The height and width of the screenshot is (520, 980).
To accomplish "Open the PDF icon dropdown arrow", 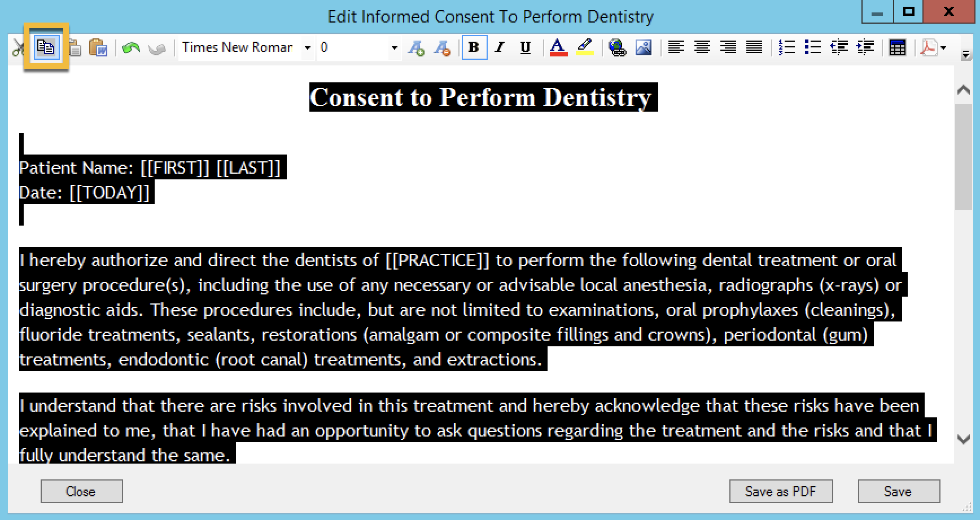I will tap(943, 48).
